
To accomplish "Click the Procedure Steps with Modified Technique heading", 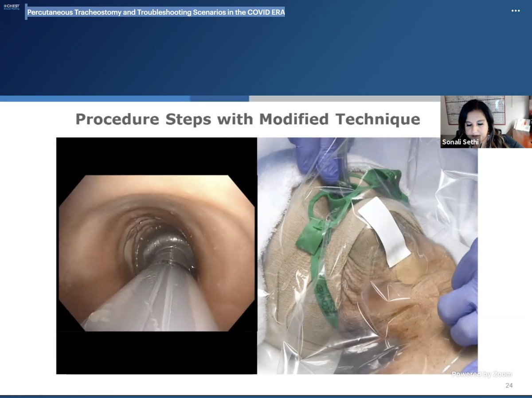I will click(248, 119).
